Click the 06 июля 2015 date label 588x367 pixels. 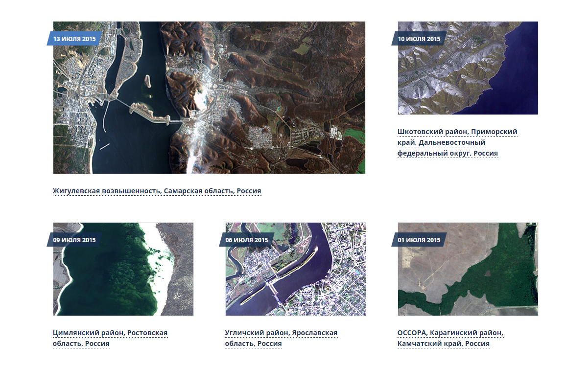[x=247, y=239]
